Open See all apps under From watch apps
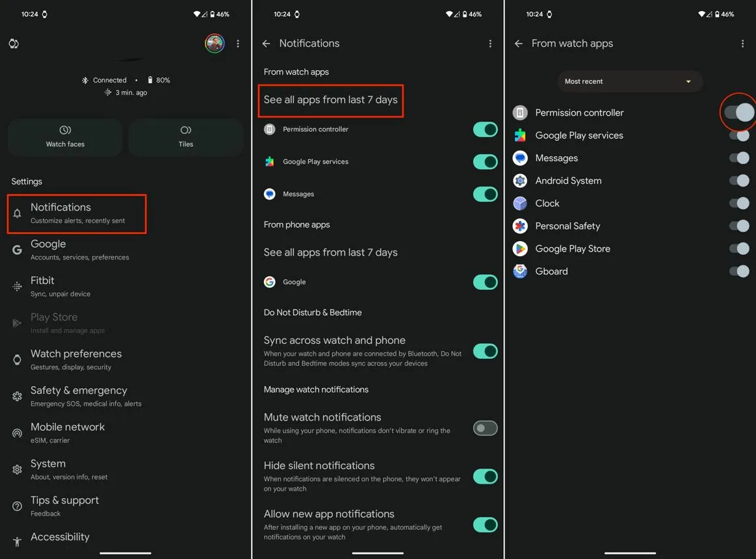The width and height of the screenshot is (756, 559). [331, 100]
